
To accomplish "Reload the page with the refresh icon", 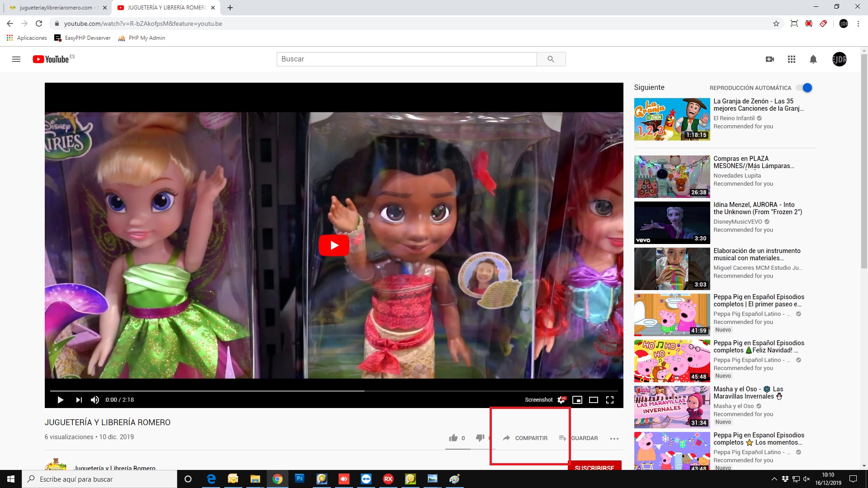I will point(39,23).
